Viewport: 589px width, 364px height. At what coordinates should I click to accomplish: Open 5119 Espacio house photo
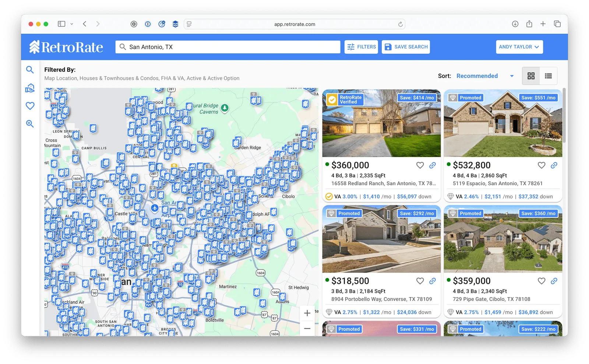pyautogui.click(x=503, y=123)
